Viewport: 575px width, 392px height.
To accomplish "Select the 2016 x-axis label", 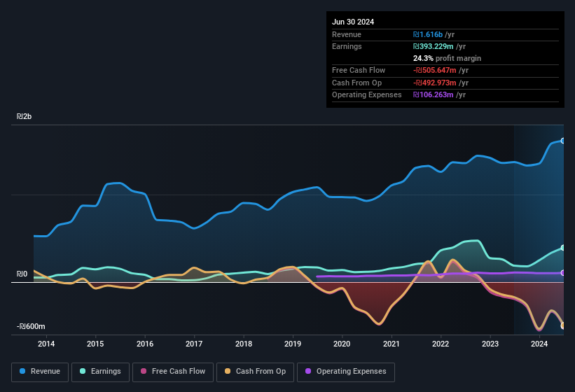I will pyautogui.click(x=145, y=344).
